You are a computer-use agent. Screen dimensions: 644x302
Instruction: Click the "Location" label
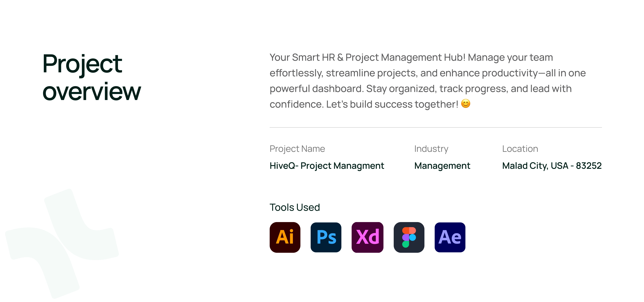[520, 149]
